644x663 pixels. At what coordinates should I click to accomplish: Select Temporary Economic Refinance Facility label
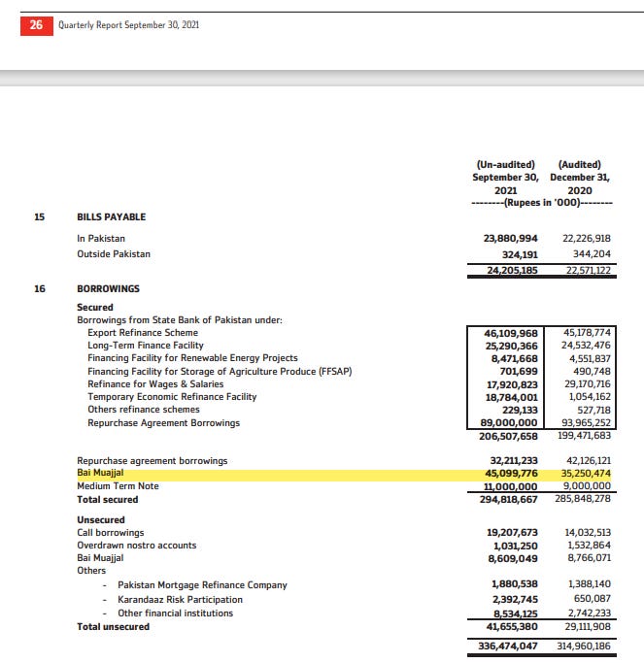tap(172, 397)
